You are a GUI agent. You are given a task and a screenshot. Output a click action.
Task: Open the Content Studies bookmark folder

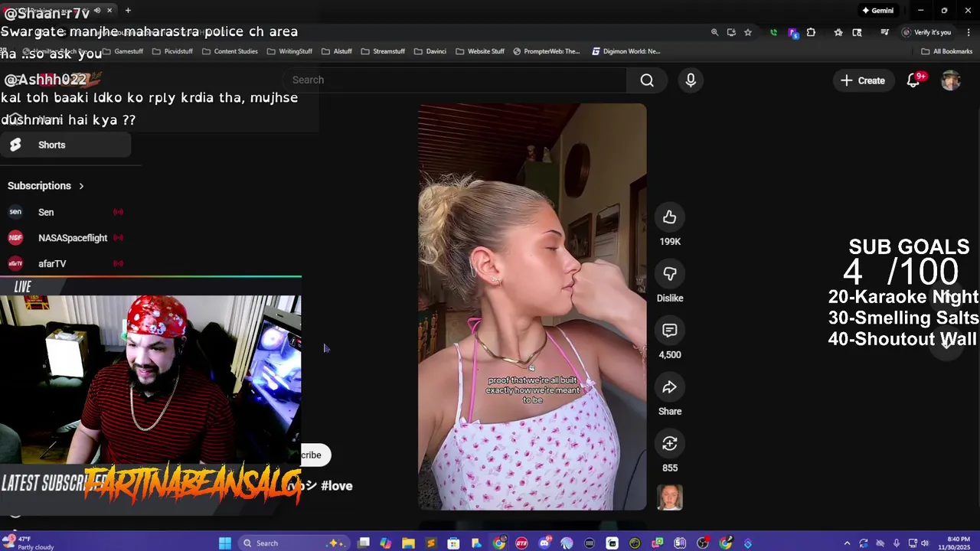pyautogui.click(x=230, y=51)
